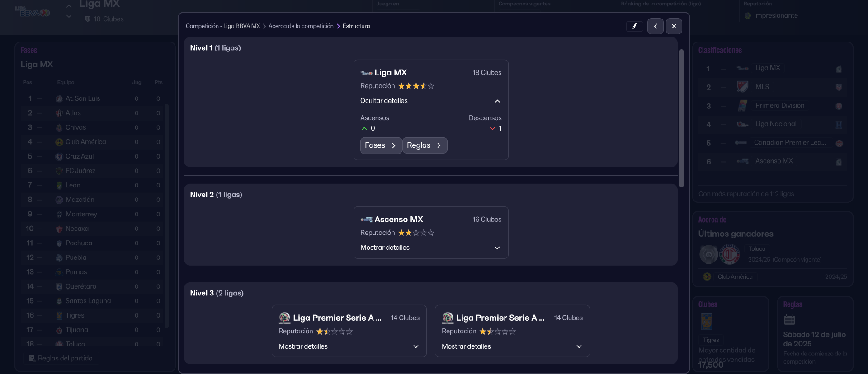Go back using the left arrow button
Screen dimensions: 868x374
click(655, 26)
